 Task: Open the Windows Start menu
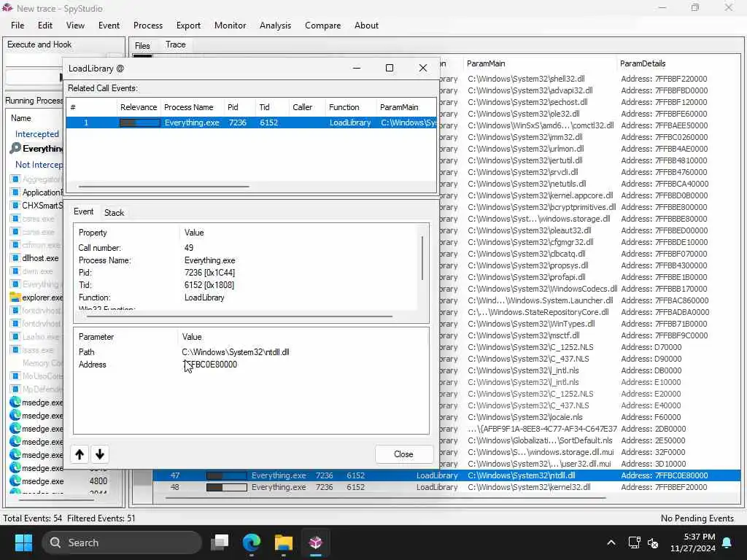click(23, 542)
